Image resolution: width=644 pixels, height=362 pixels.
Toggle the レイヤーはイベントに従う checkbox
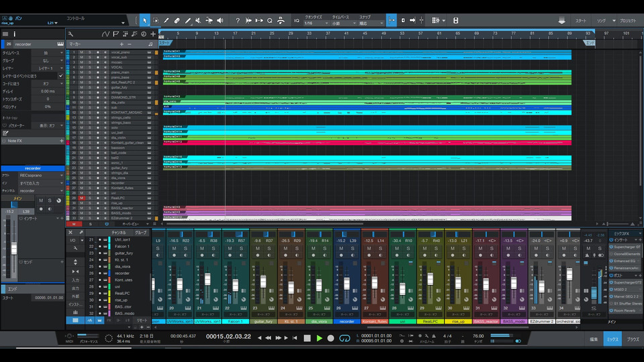pos(60,76)
